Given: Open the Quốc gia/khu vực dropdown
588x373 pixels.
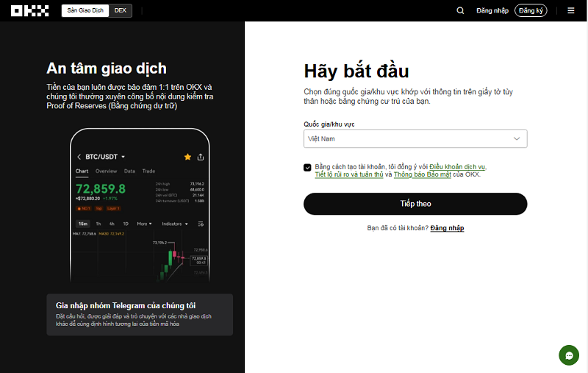Looking at the screenshot, I should (x=415, y=139).
